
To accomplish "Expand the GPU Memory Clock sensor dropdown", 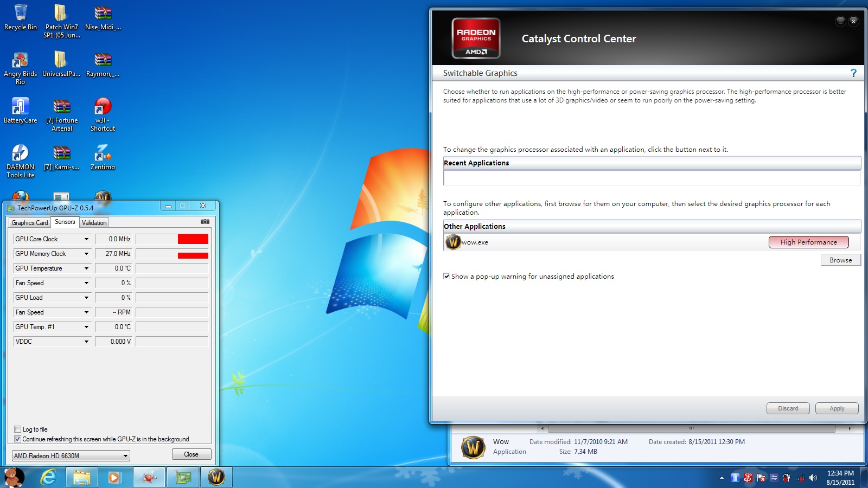I will [86, 254].
